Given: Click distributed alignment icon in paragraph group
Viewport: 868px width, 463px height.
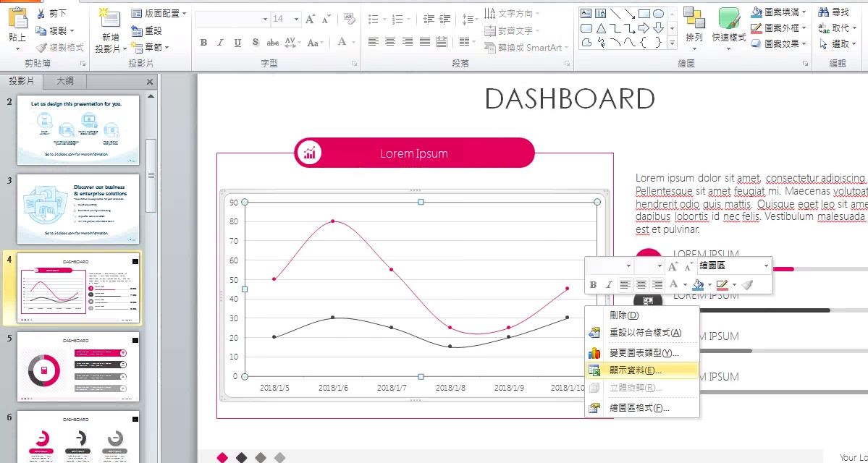Looking at the screenshot, I should pos(441,42).
